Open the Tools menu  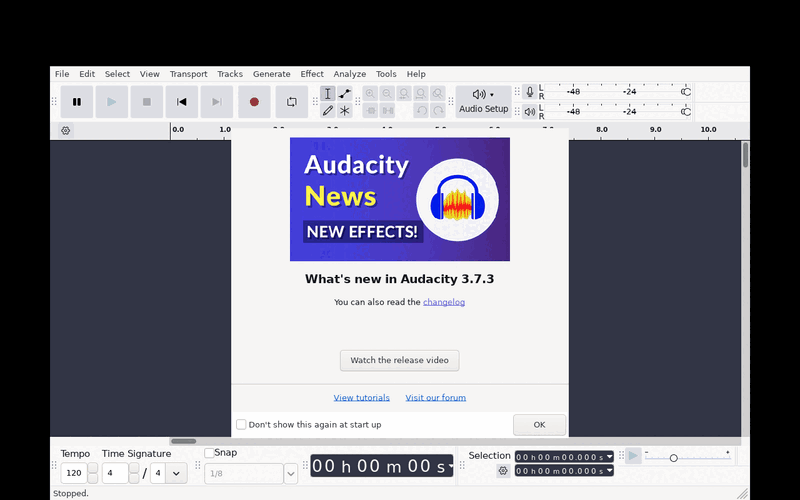(386, 74)
